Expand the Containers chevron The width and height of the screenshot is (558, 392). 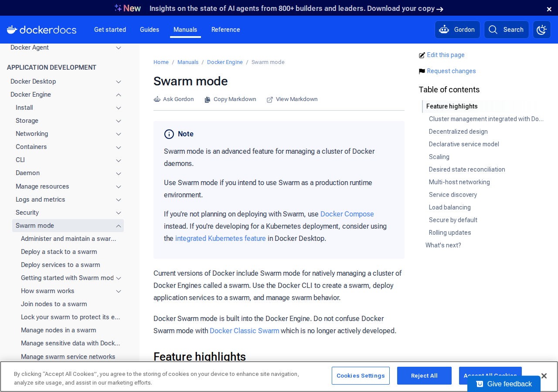click(119, 147)
